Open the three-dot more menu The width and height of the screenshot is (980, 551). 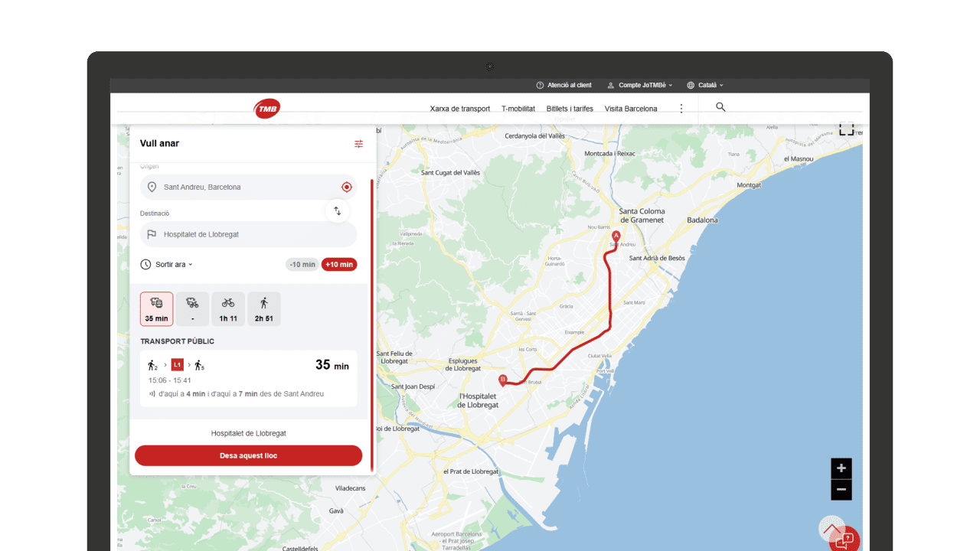coord(681,109)
